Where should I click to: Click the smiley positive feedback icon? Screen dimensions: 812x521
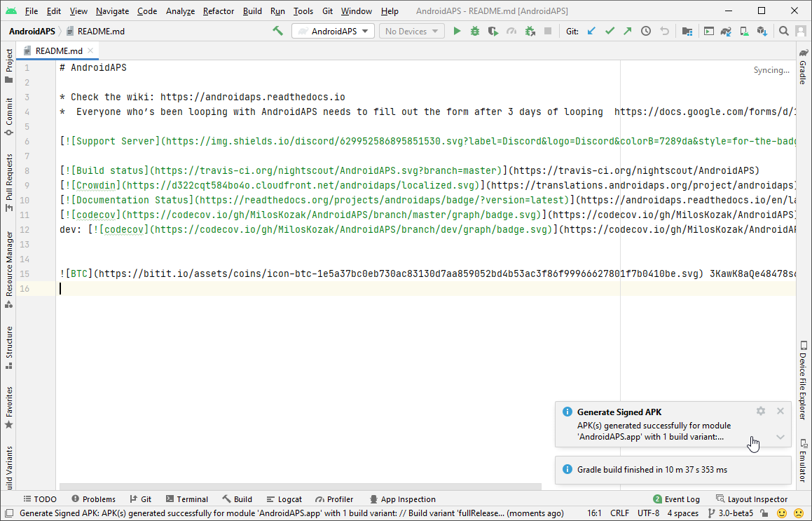point(782,513)
